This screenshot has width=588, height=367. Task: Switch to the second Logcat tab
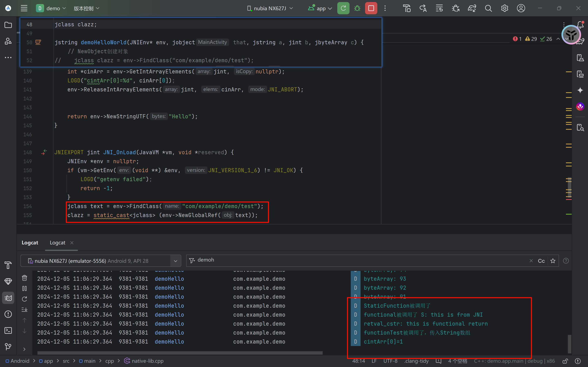point(58,243)
